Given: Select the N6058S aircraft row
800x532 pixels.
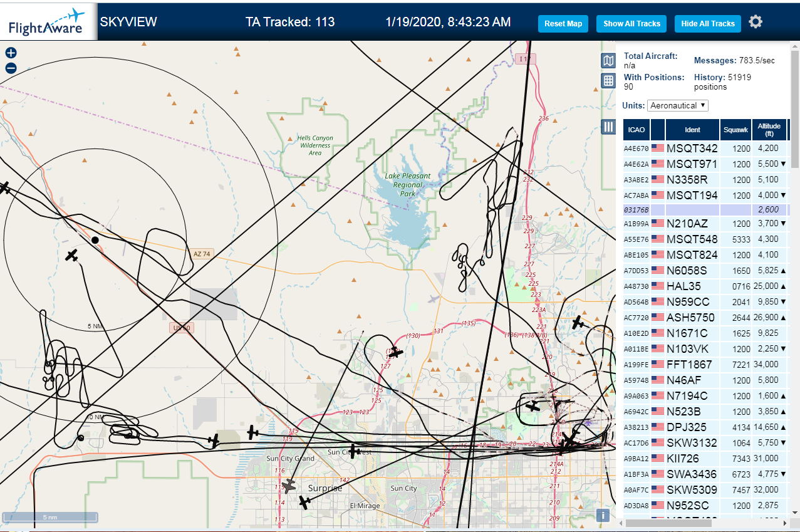Looking at the screenshot, I should pyautogui.click(x=707, y=271).
